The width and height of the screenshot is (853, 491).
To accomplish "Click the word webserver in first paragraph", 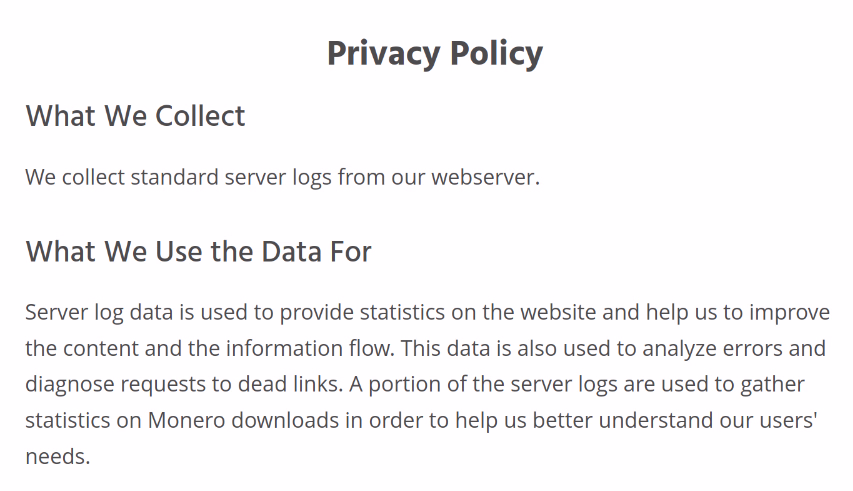I will [485, 178].
